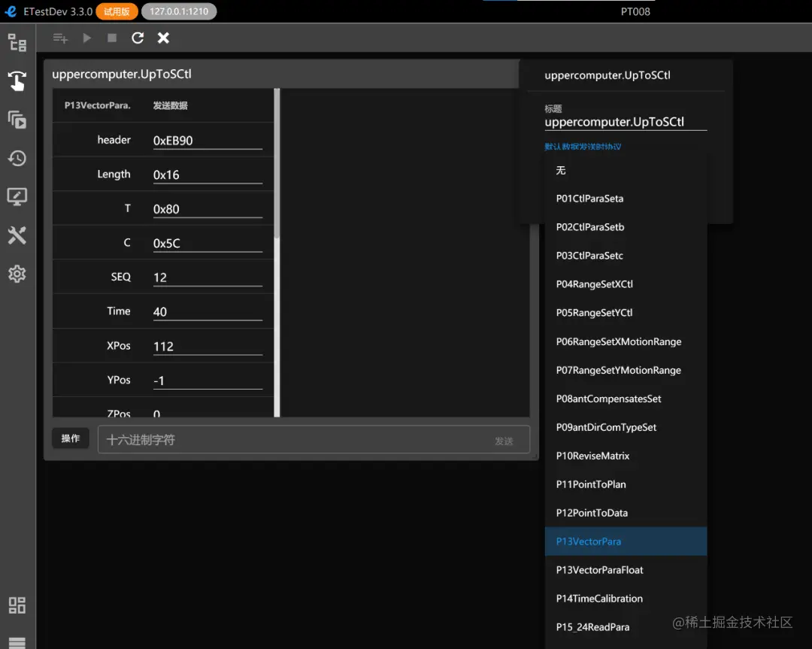Select P07RangeSetYMotionRange protocol option
Image resolution: width=812 pixels, height=649 pixels.
point(626,370)
